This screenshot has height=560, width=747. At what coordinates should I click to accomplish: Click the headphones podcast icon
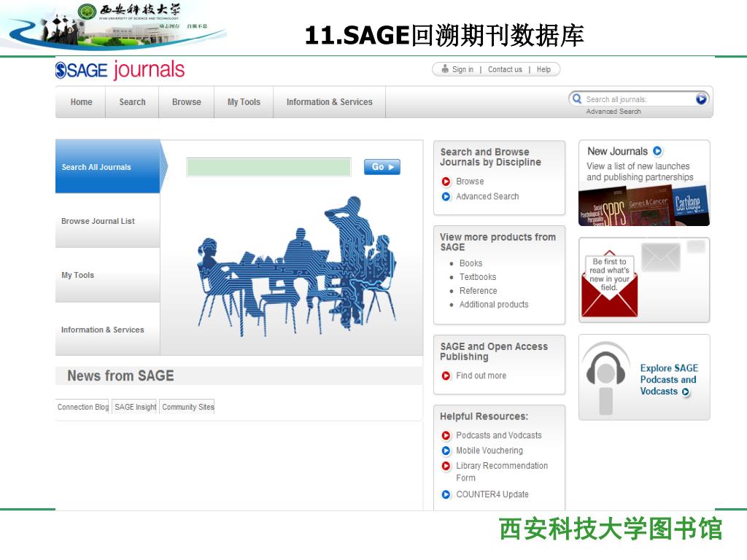coord(605,378)
